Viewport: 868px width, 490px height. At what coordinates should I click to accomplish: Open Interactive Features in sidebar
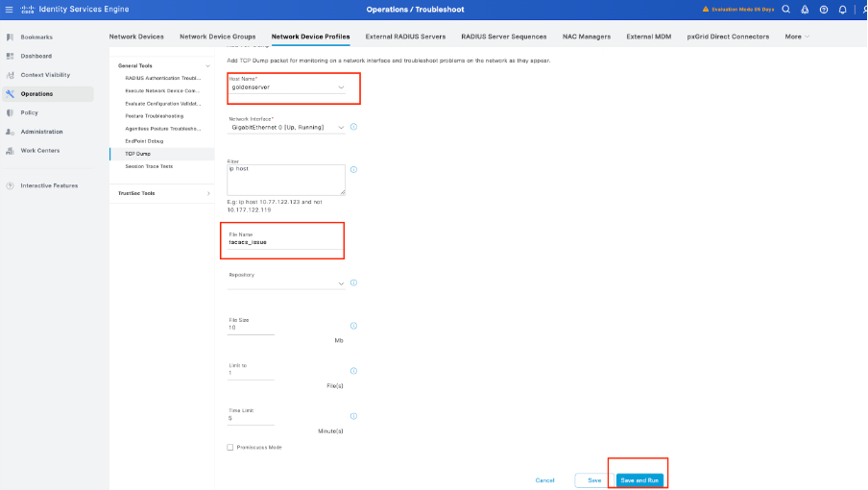point(49,186)
